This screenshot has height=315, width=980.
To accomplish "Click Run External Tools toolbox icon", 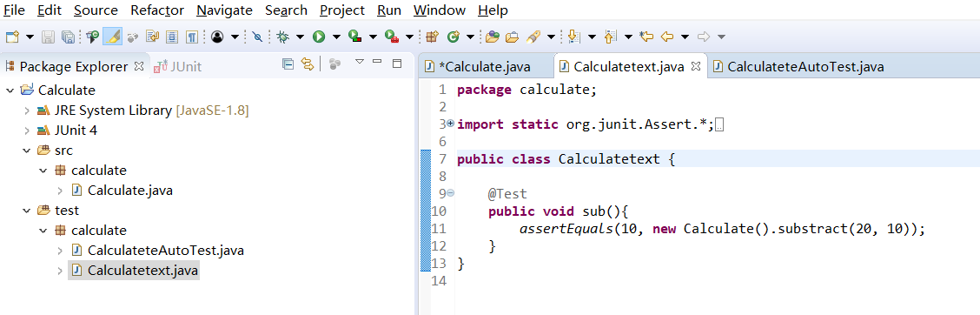I will [392, 37].
